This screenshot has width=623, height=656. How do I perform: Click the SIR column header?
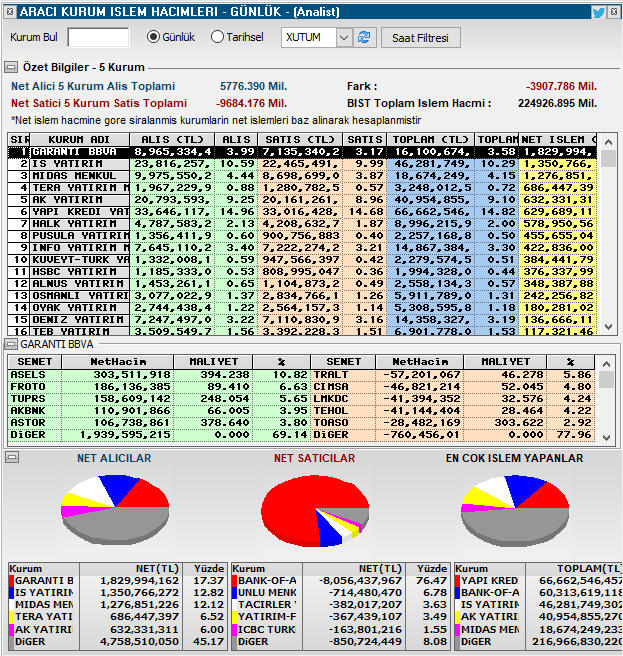click(19, 140)
